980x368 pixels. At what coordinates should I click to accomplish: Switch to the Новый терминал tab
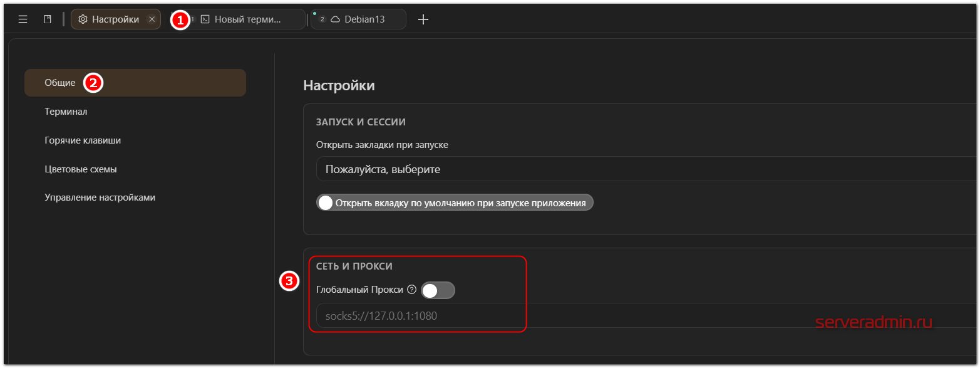(241, 19)
